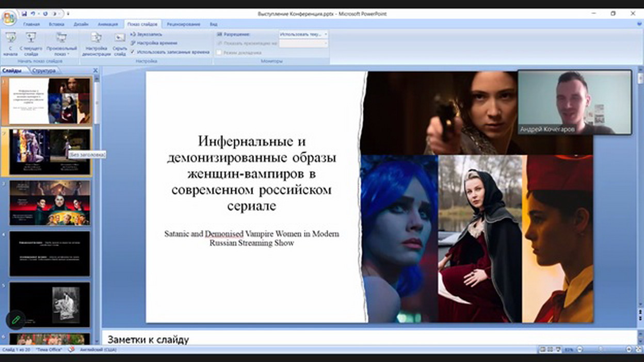Click the green pen annotation button
Image resolution: width=644 pixels, height=362 pixels.
[15, 320]
